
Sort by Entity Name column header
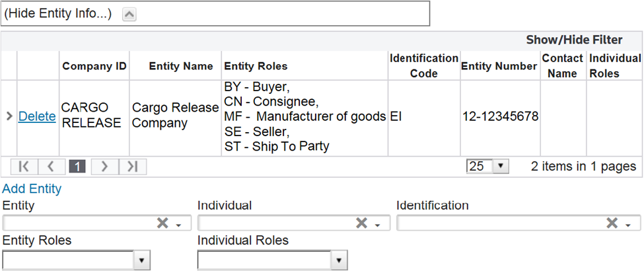coord(181,66)
